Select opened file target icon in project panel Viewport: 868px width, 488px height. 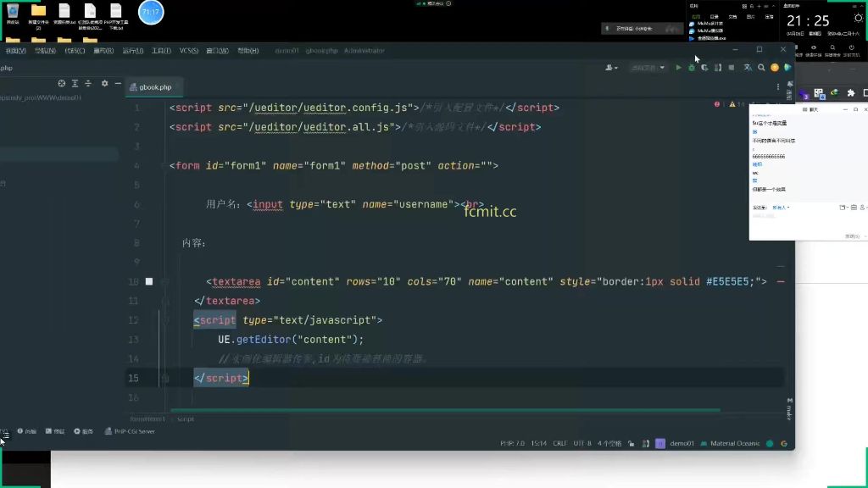coord(61,84)
